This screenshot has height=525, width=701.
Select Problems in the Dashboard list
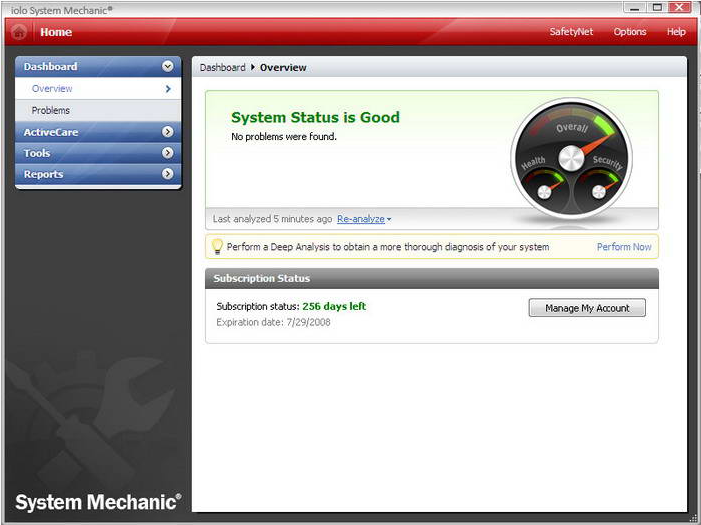(51, 110)
